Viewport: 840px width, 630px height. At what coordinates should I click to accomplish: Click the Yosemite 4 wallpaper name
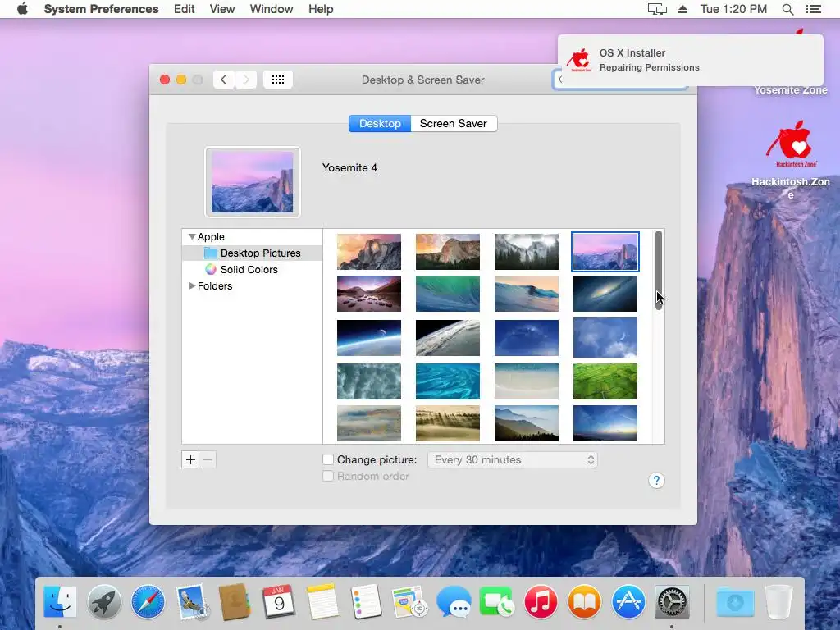(349, 167)
